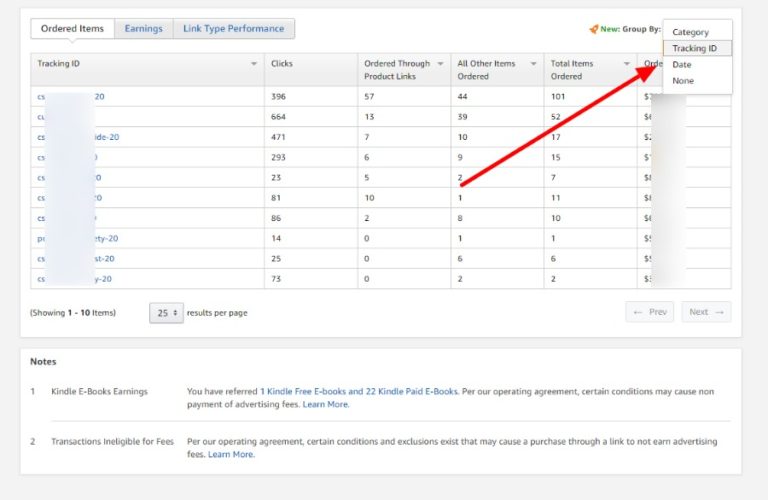Open tracking ID ending in y-20
This screenshot has height=500, width=768.
tap(74, 279)
